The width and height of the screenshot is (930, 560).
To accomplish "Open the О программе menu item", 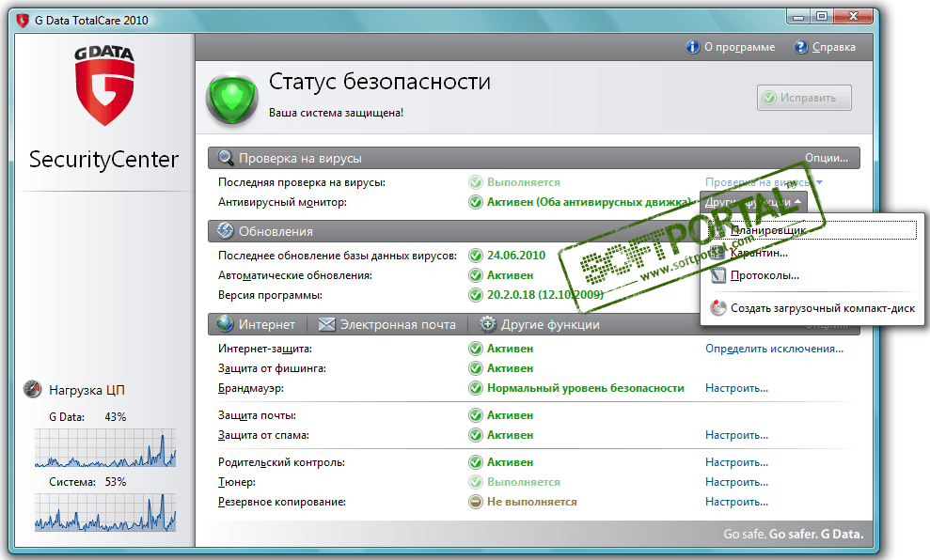I will coord(731,47).
